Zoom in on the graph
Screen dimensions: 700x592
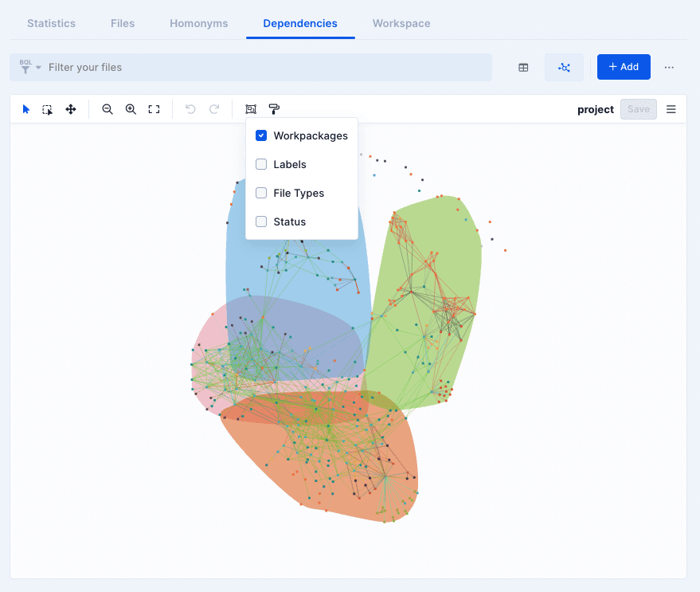click(131, 109)
